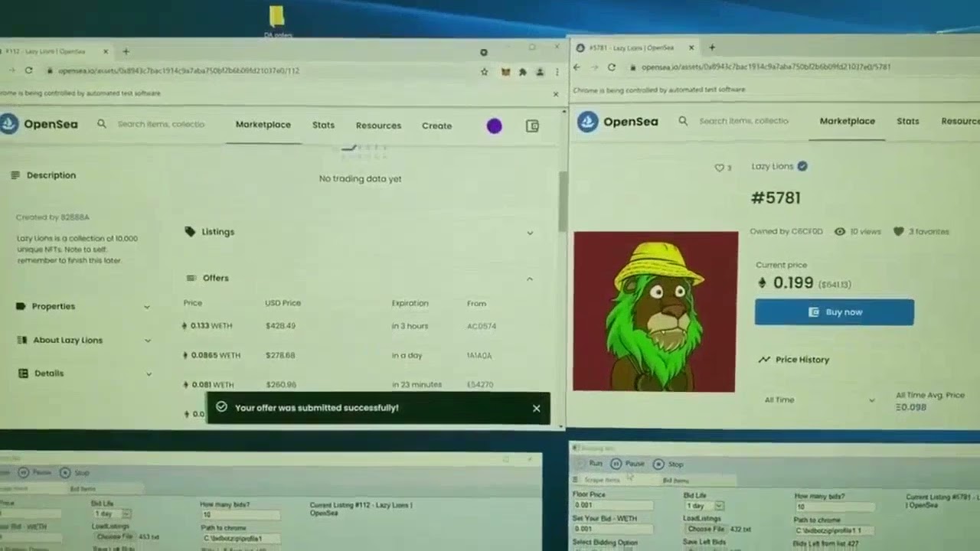Open the extensions puzzle icon in left browser
This screenshot has height=551, width=980.
coord(522,72)
